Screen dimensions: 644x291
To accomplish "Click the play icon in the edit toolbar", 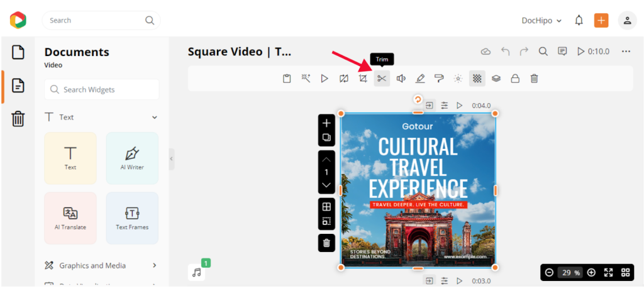I will click(x=325, y=79).
